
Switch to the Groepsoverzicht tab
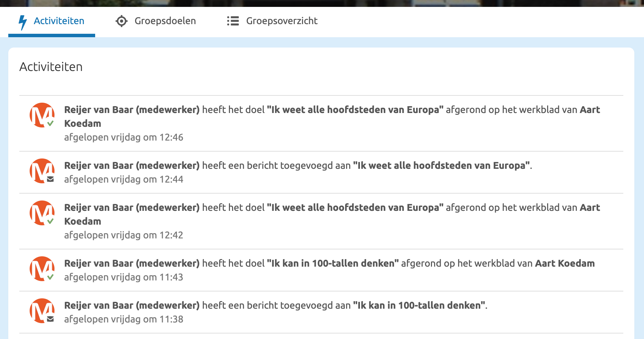(281, 21)
